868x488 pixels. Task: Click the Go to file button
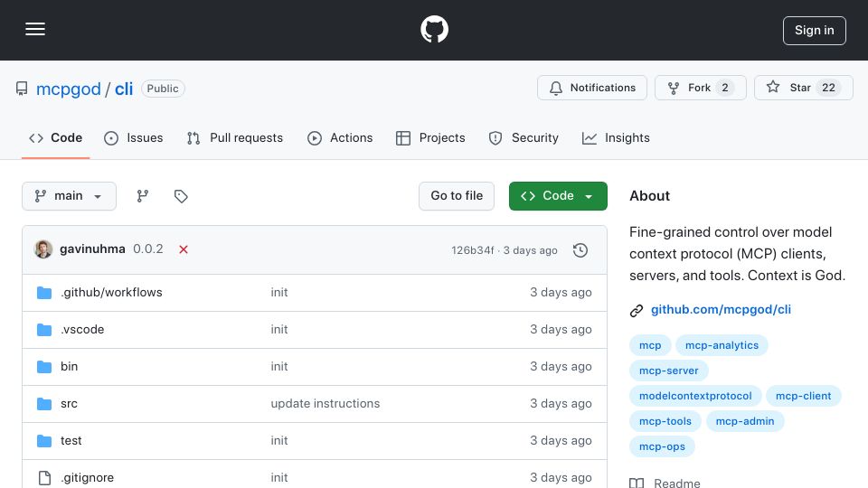click(457, 196)
